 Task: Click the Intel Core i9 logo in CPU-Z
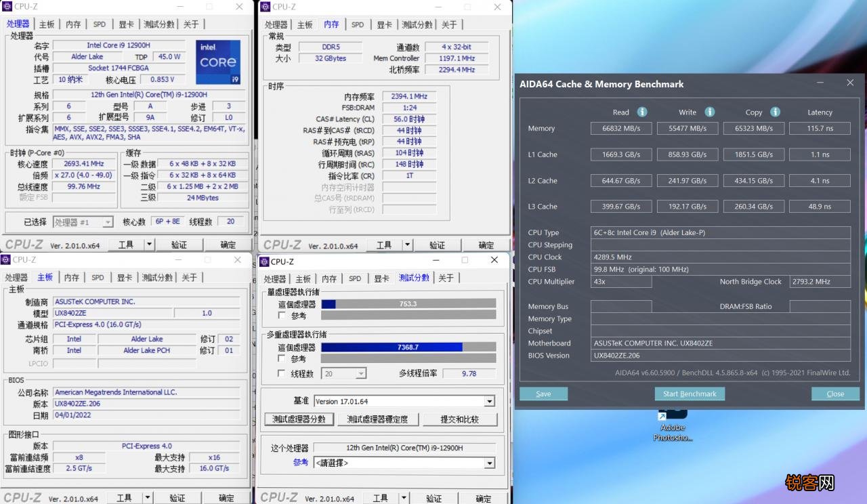[218, 62]
